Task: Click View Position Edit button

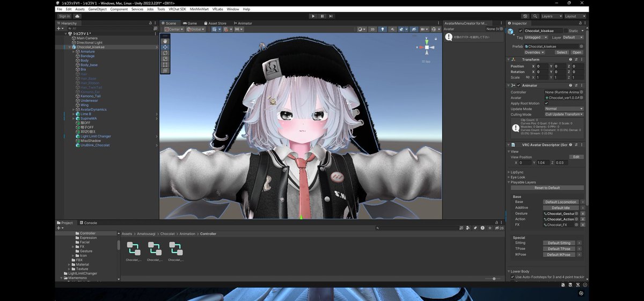Action: click(576, 157)
